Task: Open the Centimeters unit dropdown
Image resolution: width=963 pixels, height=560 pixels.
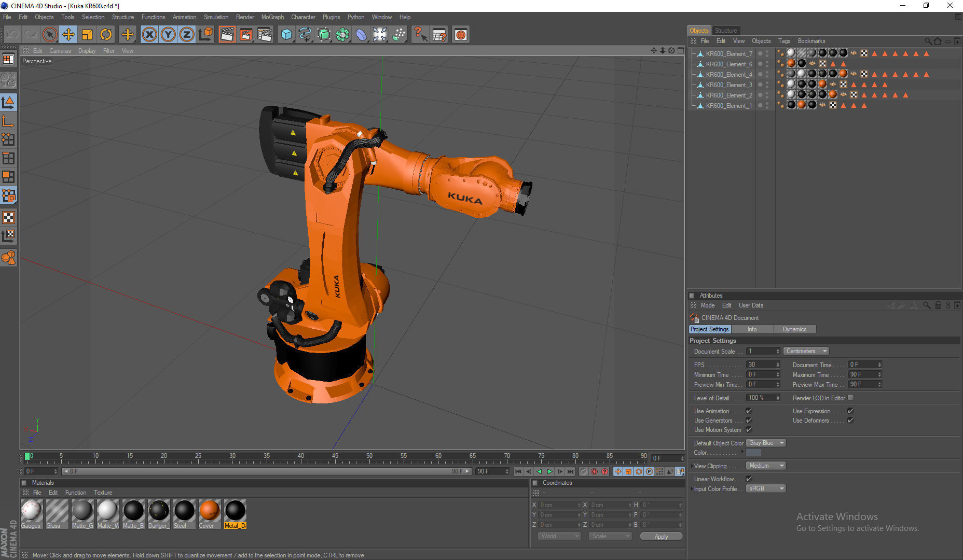Action: point(806,351)
